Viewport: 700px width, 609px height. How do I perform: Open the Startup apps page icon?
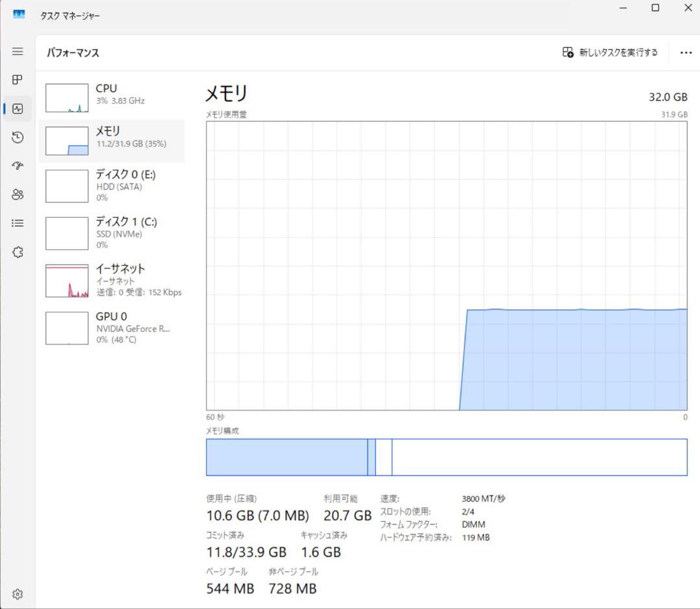tap(17, 166)
